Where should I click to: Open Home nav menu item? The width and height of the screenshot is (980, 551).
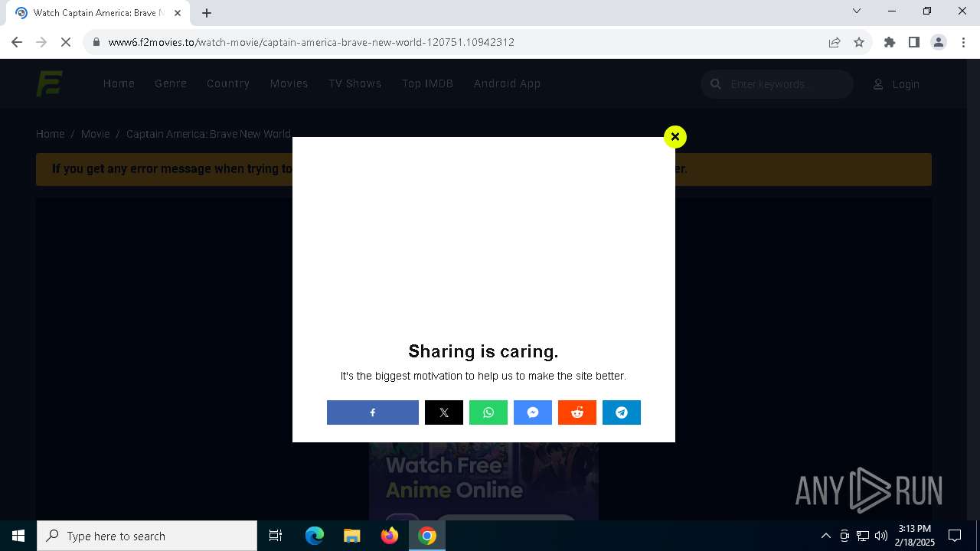tap(119, 83)
